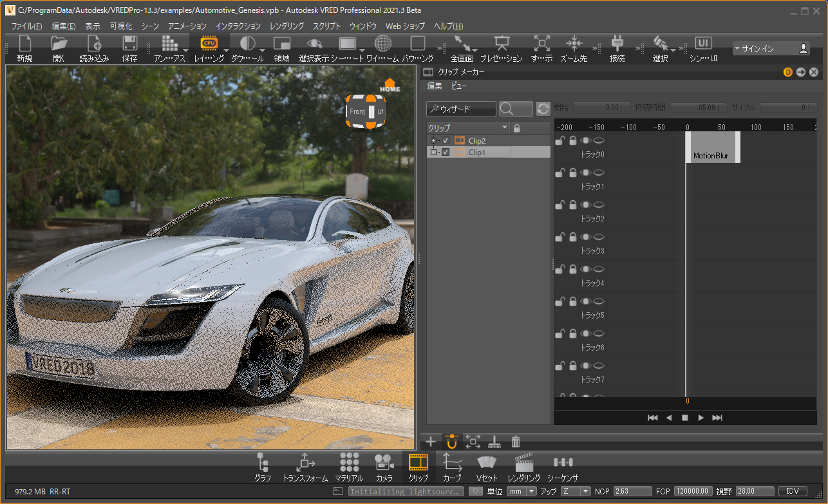Click the Wizard button

click(461, 109)
